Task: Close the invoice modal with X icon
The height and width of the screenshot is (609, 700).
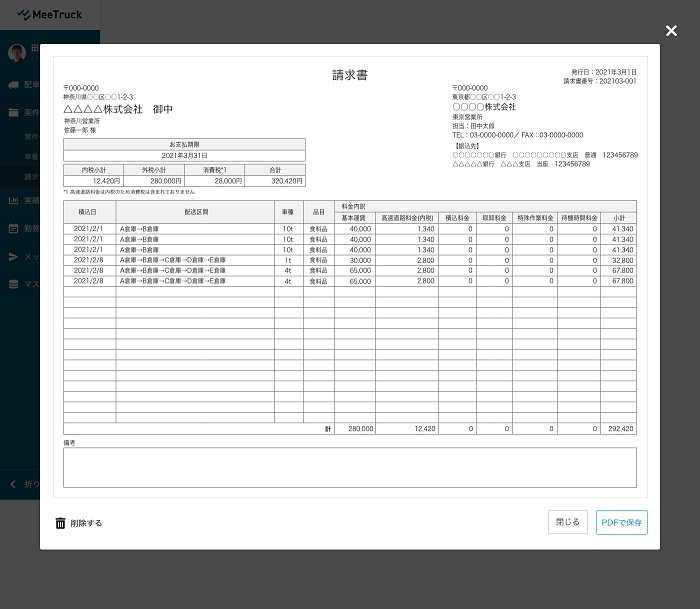Action: pos(671,31)
